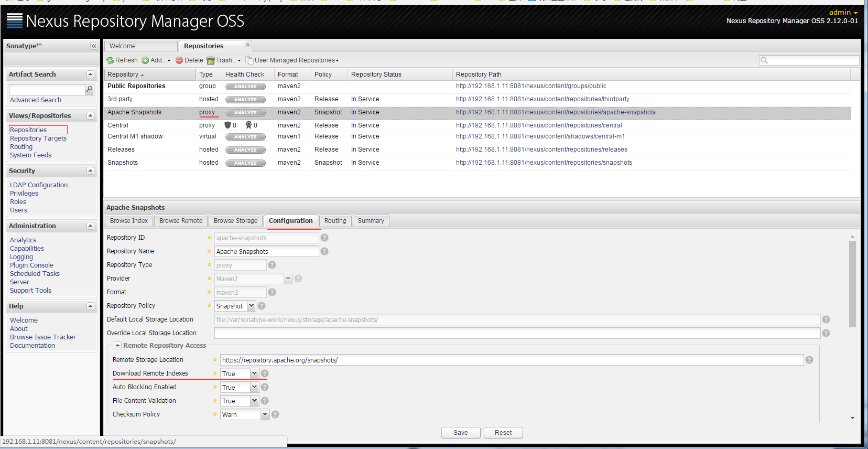The width and height of the screenshot is (868, 449).
Task: Click the configuration panel vertical scrollbar
Action: pos(852,284)
